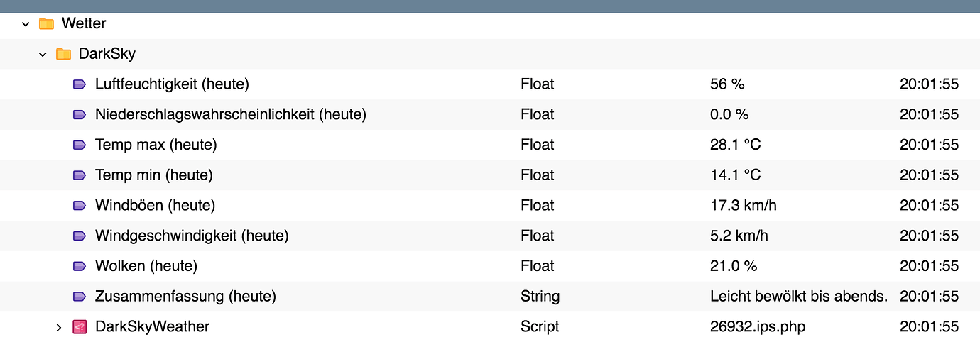Click the Windgeschwindigkeit tag icon
The width and height of the screenshot is (980, 342).
[80, 236]
